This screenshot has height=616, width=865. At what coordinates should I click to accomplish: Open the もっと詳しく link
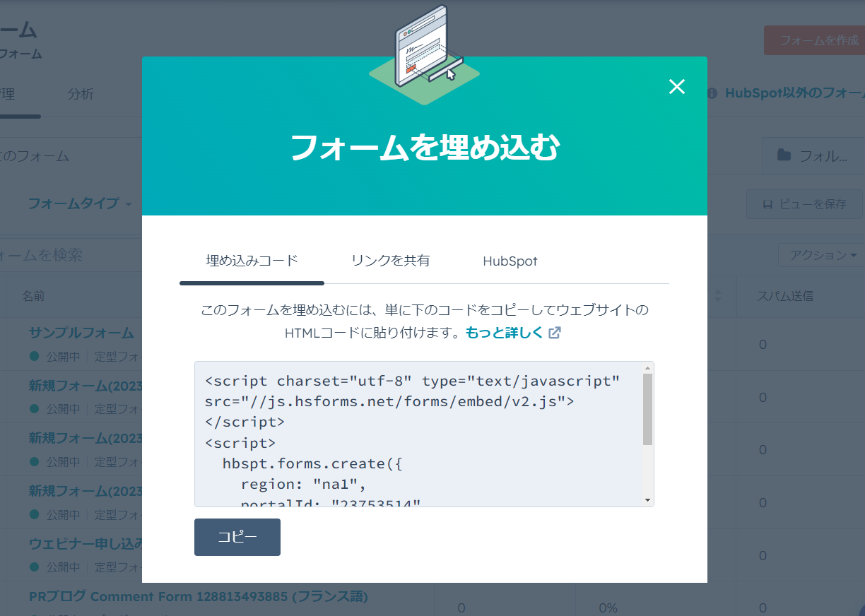[504, 333]
